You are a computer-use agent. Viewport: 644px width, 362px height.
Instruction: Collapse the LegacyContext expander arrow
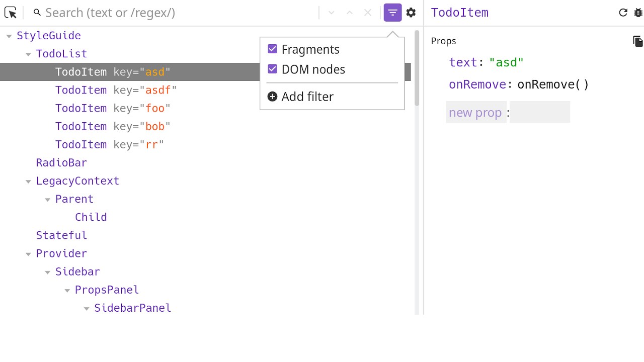point(28,182)
